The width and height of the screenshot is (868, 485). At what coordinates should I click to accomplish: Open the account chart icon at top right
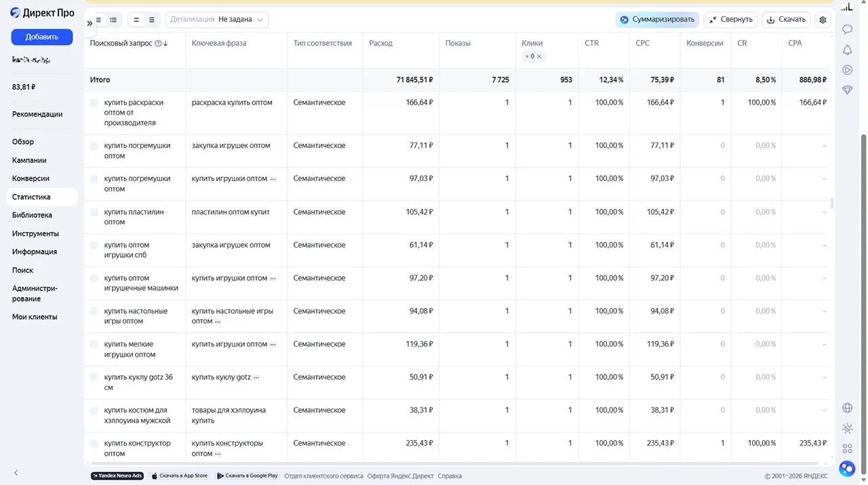847,7
